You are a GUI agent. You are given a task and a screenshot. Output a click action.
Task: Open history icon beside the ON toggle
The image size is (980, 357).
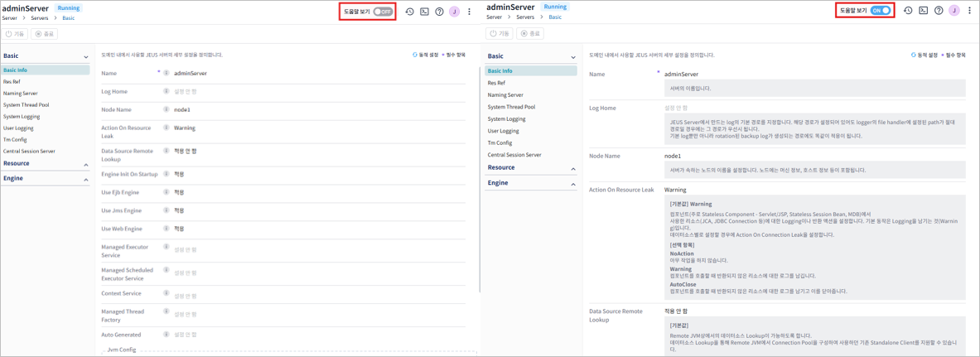[x=908, y=11]
